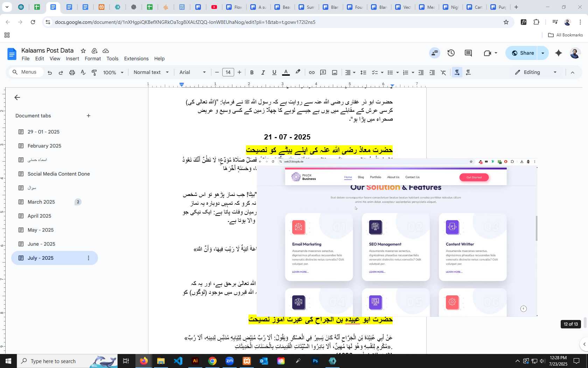588x368 pixels.
Task: Click the Print icon
Action: click(72, 73)
